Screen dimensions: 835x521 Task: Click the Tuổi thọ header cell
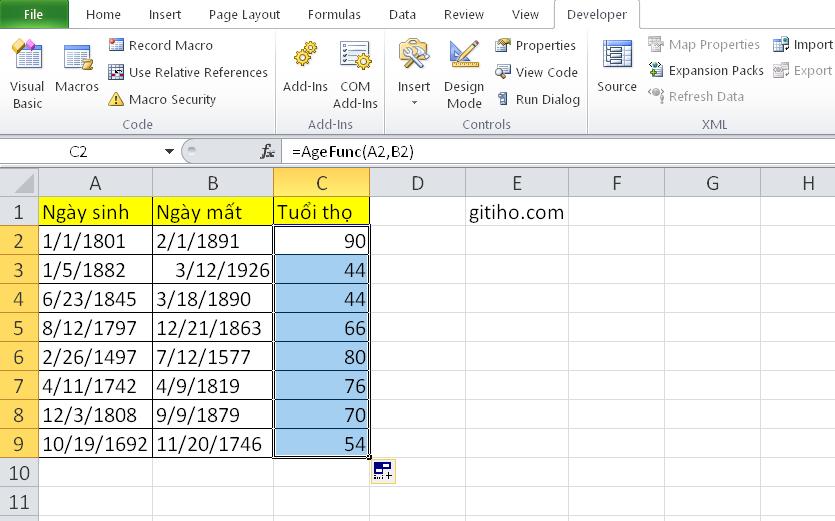(x=322, y=211)
